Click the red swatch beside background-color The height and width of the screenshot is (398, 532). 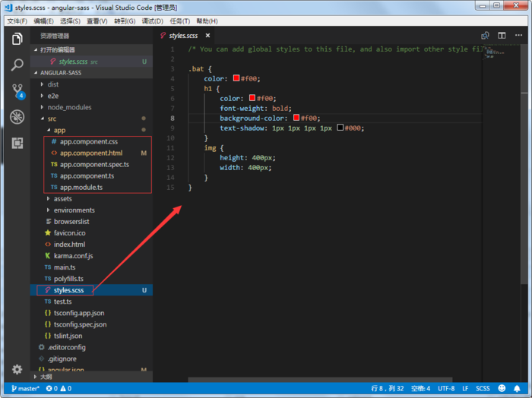296,118
